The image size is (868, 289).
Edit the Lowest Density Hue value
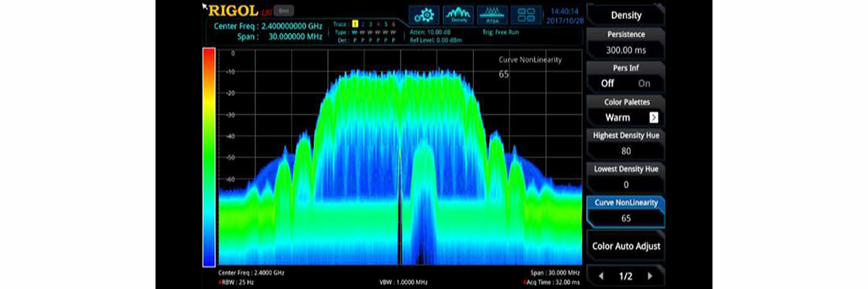[626, 184]
